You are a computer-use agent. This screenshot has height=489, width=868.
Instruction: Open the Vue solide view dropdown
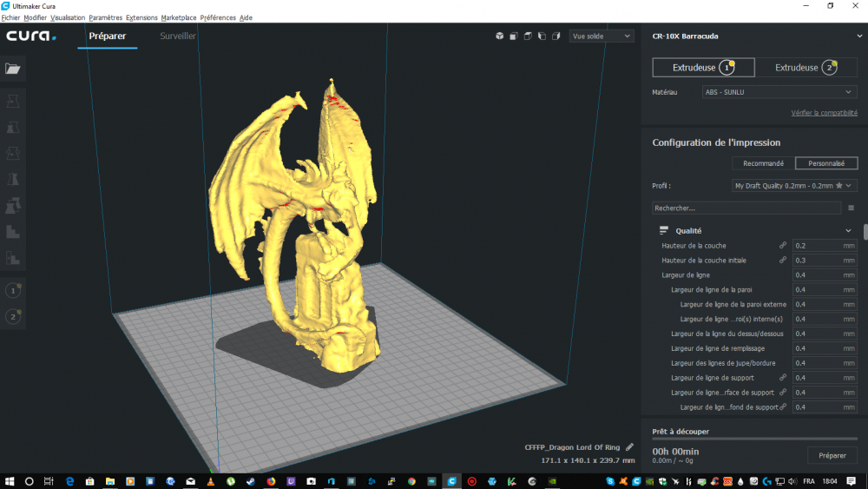pyautogui.click(x=602, y=36)
